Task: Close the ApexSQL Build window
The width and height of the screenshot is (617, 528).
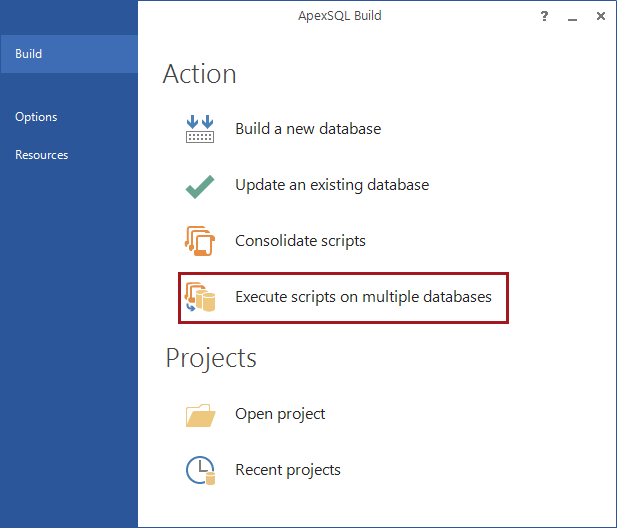Action: tap(601, 16)
